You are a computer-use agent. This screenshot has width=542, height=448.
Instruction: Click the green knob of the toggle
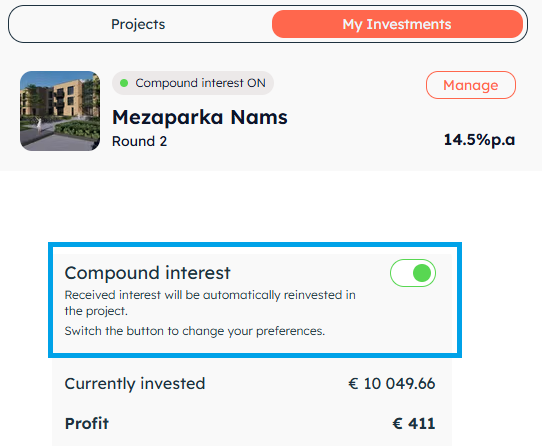pos(422,273)
